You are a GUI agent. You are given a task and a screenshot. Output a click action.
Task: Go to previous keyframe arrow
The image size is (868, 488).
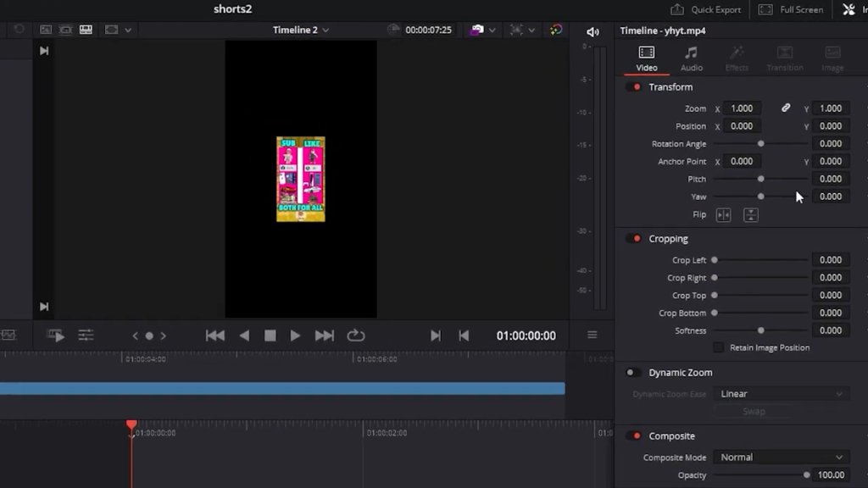(x=135, y=335)
